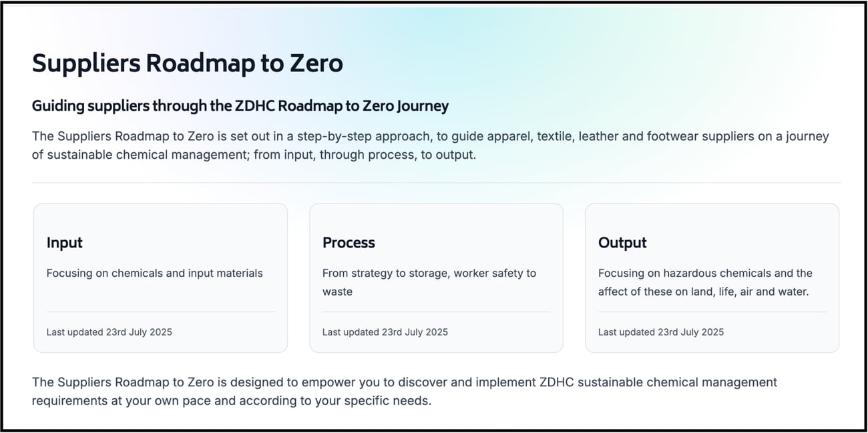This screenshot has width=868, height=433.
Task: Click Input card's last updated date
Action: 109,332
